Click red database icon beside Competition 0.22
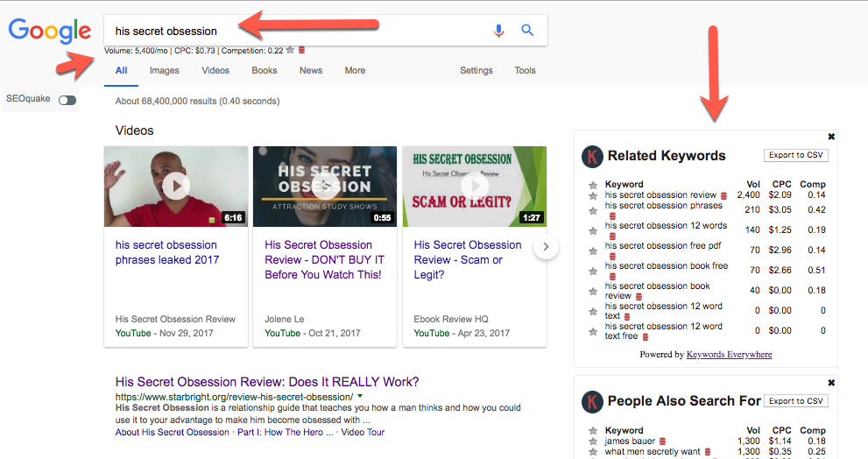Screen dimensions: 868x459 [301, 50]
